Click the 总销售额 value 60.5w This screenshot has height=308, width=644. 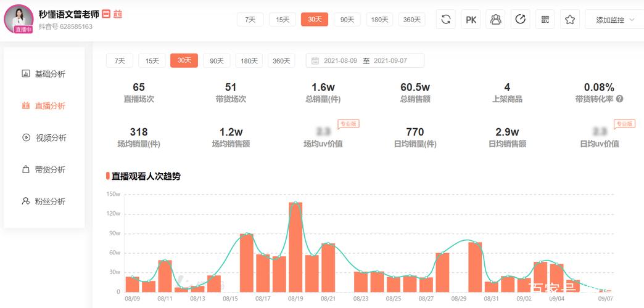415,87
